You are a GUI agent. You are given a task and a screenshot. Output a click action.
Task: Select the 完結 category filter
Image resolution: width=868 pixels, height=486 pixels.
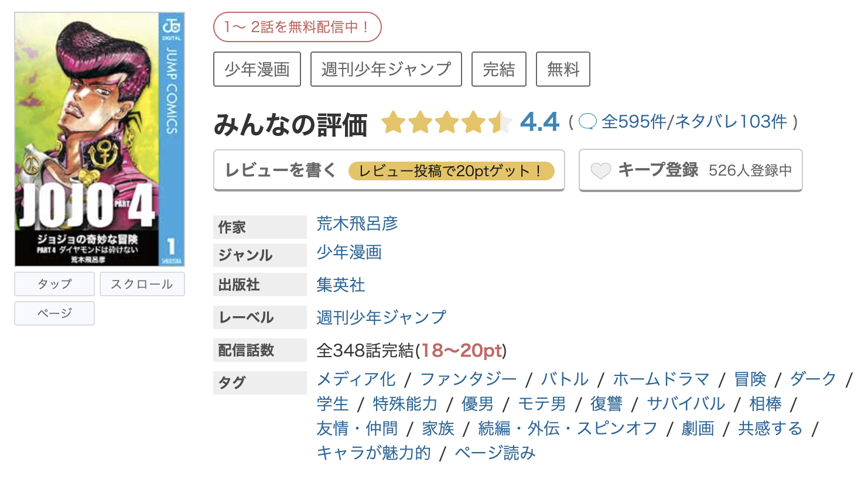tap(499, 69)
